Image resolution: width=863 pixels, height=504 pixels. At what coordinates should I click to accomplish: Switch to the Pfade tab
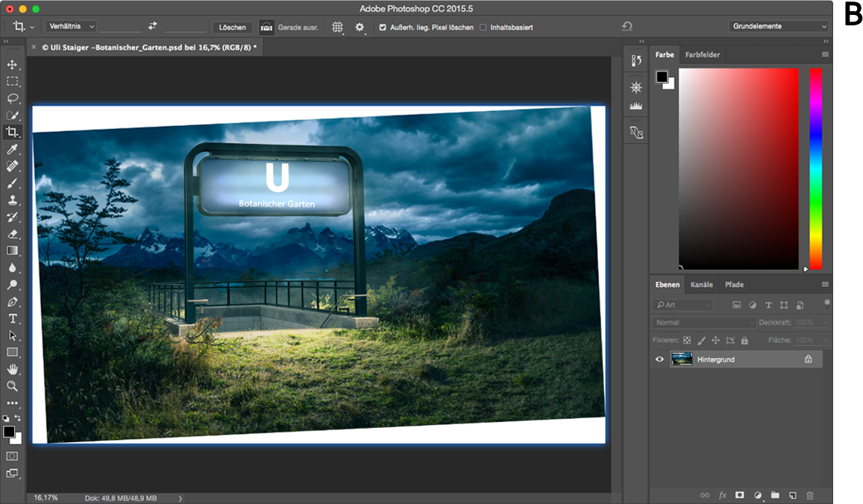click(734, 285)
